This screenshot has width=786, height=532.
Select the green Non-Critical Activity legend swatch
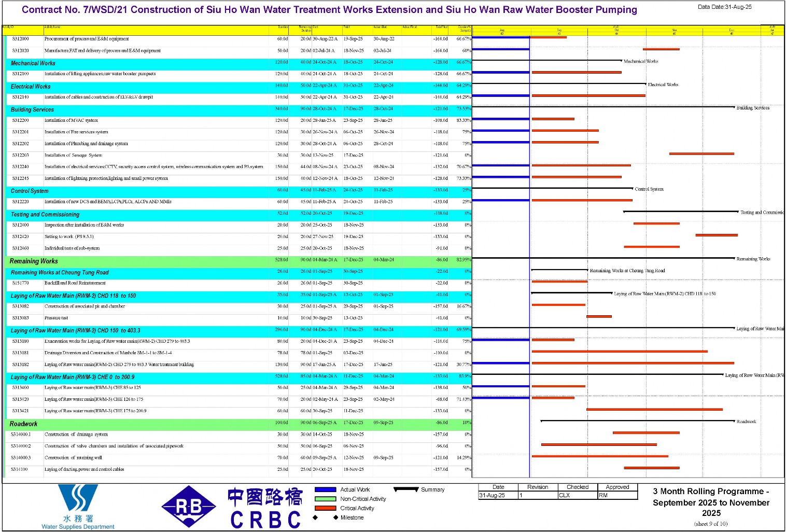pos(325,499)
